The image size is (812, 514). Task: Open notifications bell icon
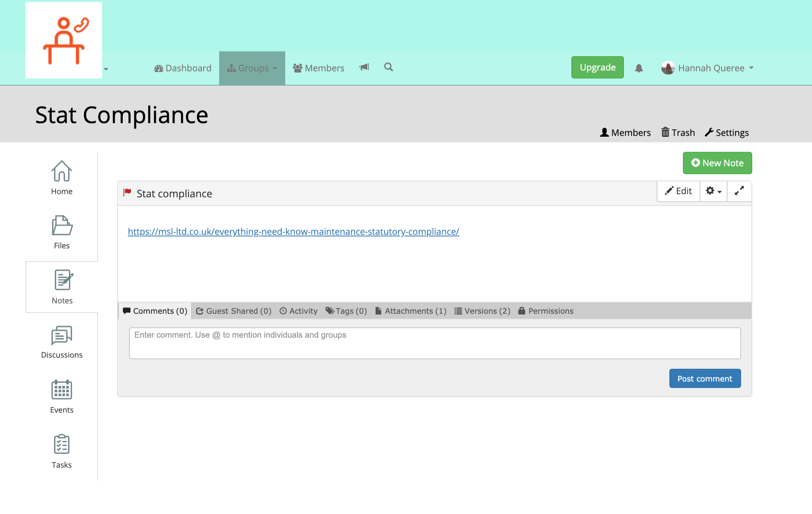coord(639,68)
